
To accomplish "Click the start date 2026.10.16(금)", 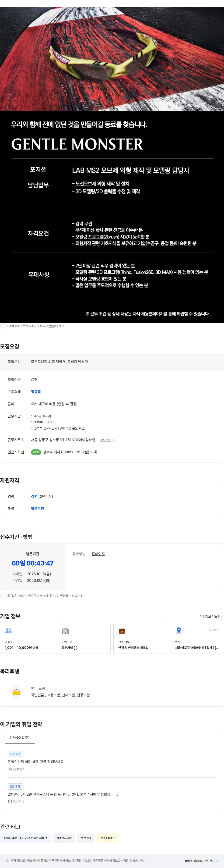I will (x=39, y=574).
